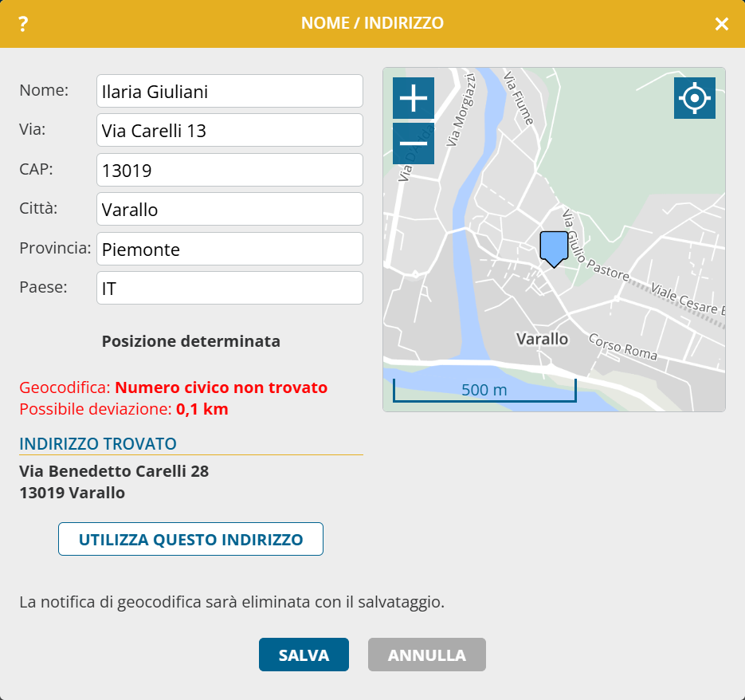Zoom out on the map
Screen dimensions: 745x700
point(413,144)
